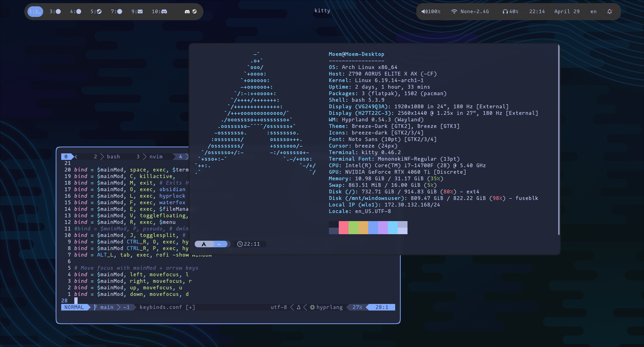Image resolution: width=644 pixels, height=347 pixels.
Task: Click the utf-8 encoding in the statusline
Action: [279, 307]
